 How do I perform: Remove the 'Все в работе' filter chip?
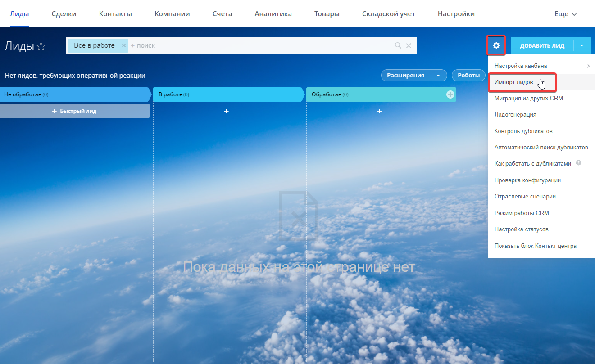[124, 45]
